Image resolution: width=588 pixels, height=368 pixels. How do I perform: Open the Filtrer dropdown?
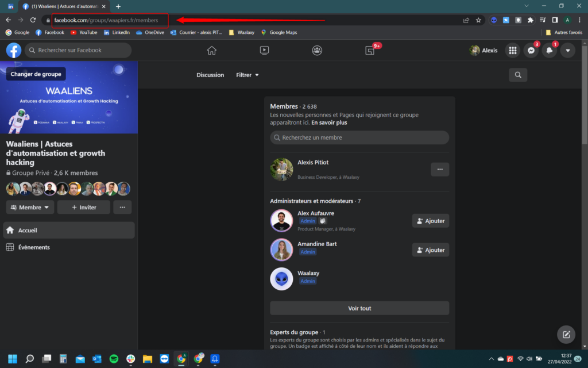point(247,75)
